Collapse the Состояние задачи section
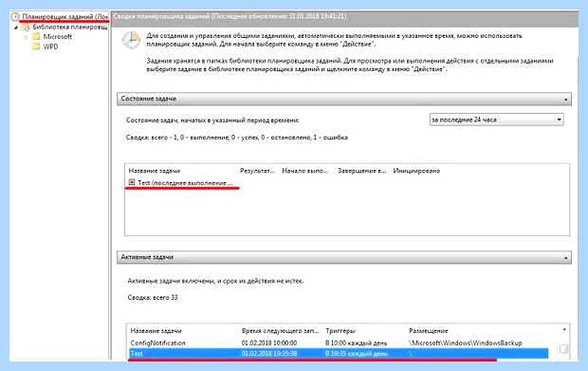Viewport: 588px width, 371px height. 565,100
